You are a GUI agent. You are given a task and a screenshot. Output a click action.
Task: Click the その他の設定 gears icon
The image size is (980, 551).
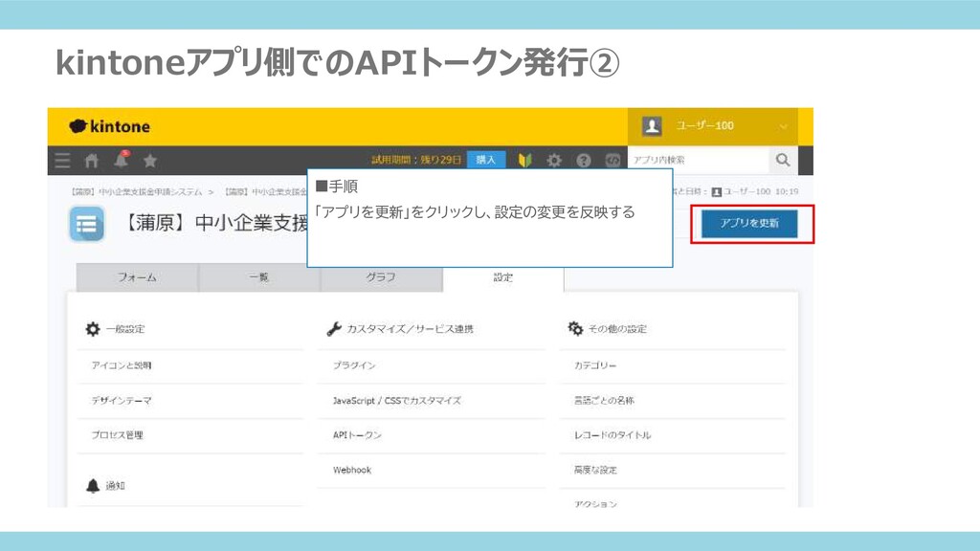575,329
